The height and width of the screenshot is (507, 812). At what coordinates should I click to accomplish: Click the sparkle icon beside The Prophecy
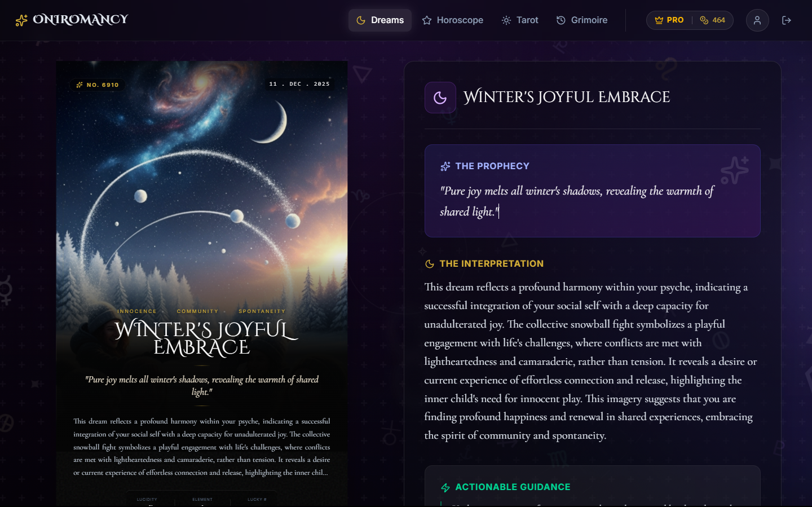point(445,166)
